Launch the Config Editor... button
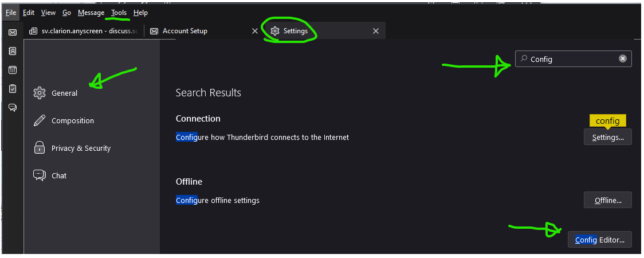 tap(599, 240)
